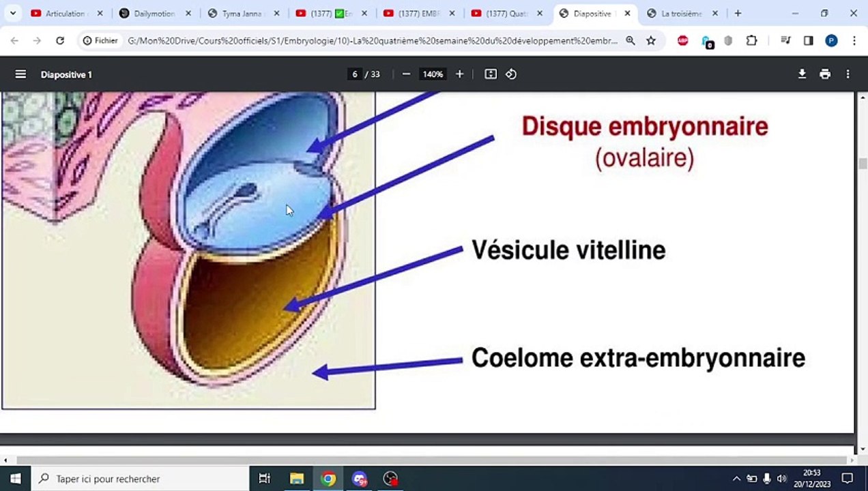
Task: Click the Diapositive 1 document title
Action: pos(66,74)
